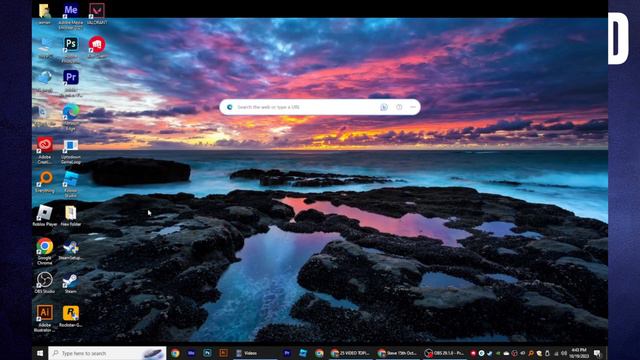Open the OBS Studio desktop shortcut
Screen dimensions: 640x360
pos(44,283)
